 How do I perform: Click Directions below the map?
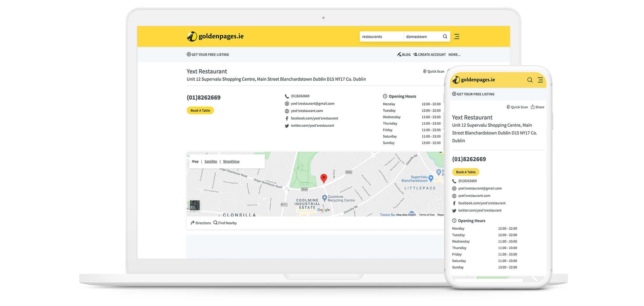coord(201,223)
